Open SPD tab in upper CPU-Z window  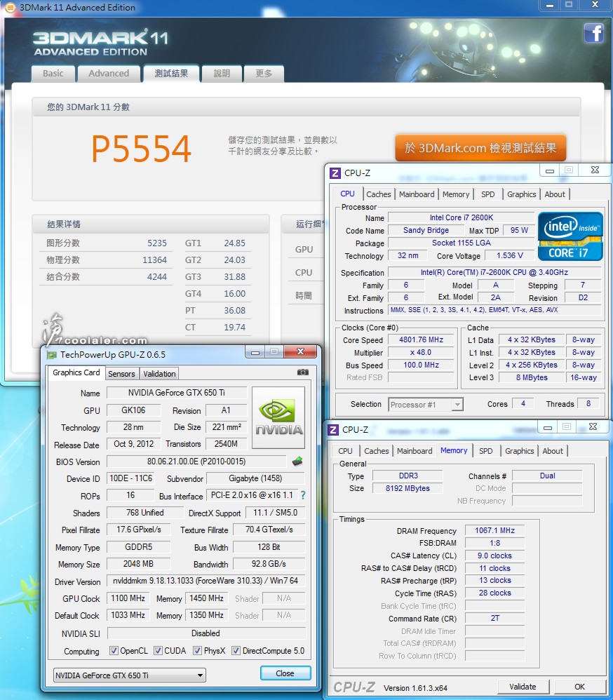[488, 194]
